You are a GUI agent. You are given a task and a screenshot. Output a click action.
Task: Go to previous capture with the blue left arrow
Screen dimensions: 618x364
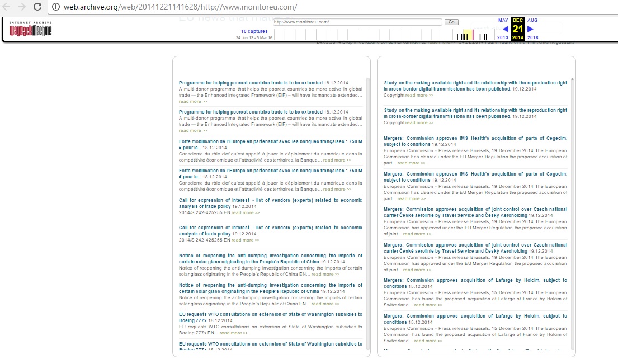coord(505,29)
